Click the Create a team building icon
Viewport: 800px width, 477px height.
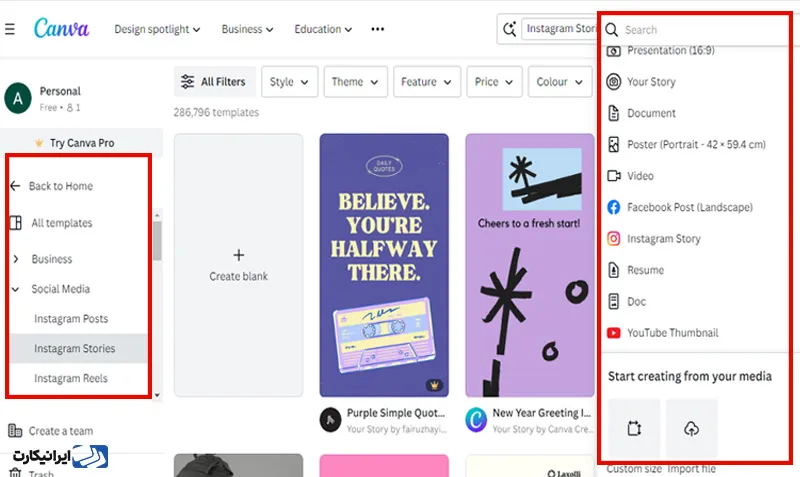point(15,431)
